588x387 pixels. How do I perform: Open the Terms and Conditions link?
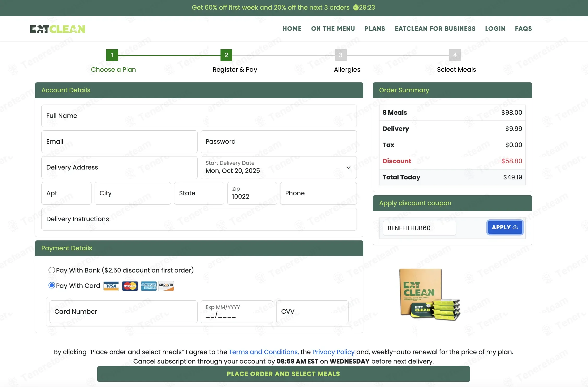pyautogui.click(x=263, y=352)
